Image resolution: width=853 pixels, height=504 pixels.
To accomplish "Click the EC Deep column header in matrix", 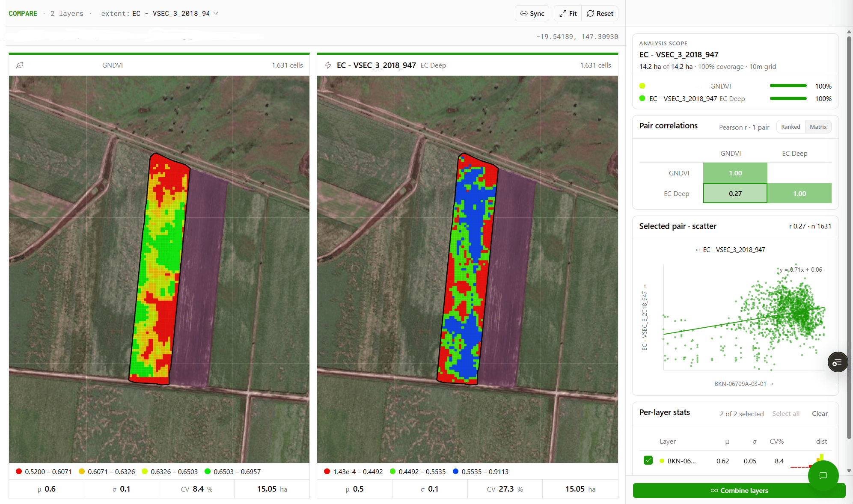I will [x=795, y=153].
